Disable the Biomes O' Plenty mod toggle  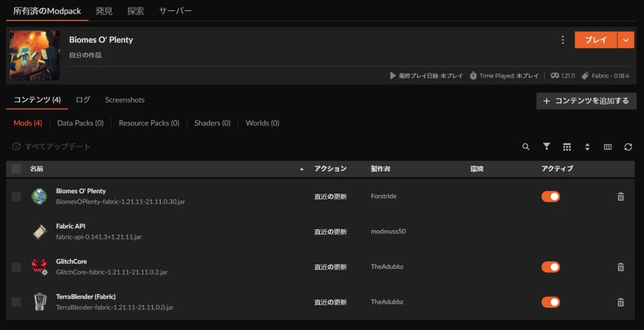point(550,197)
